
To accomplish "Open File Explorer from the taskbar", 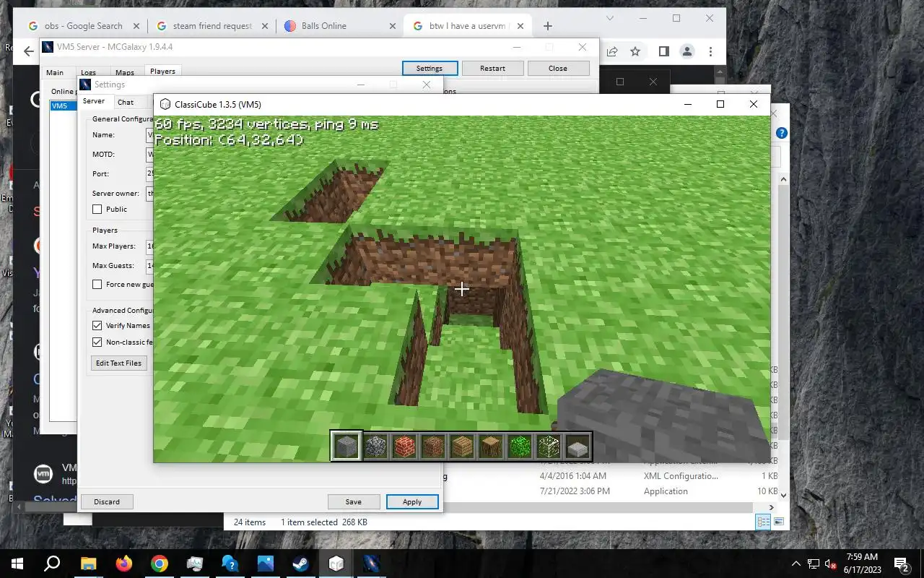I will [x=88, y=564].
